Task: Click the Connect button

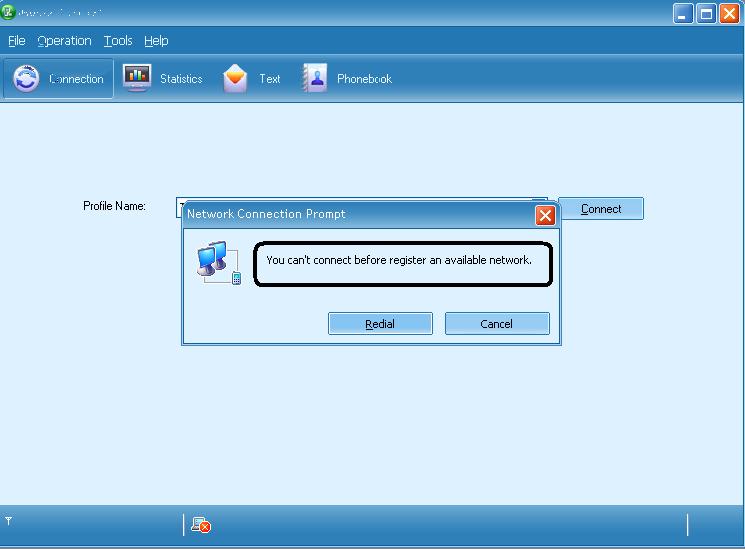Action: click(x=600, y=209)
